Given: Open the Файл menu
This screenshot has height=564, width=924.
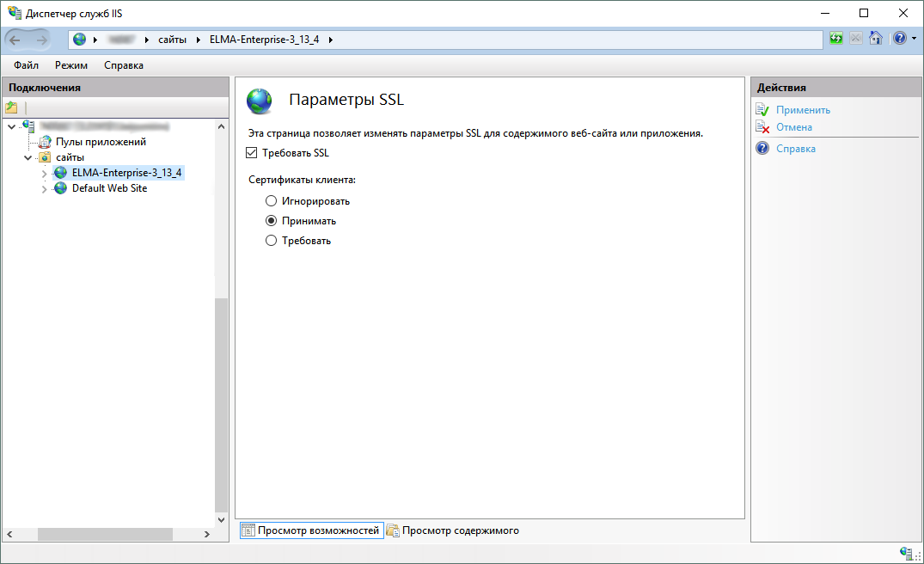Looking at the screenshot, I should (26, 65).
